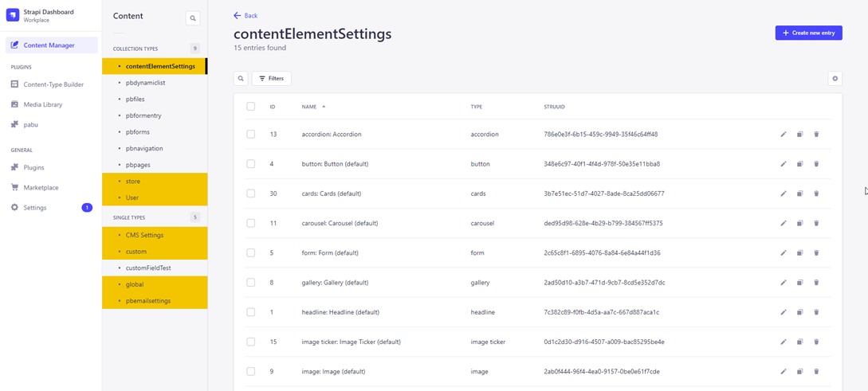Click the table search magnifier icon

(x=241, y=79)
